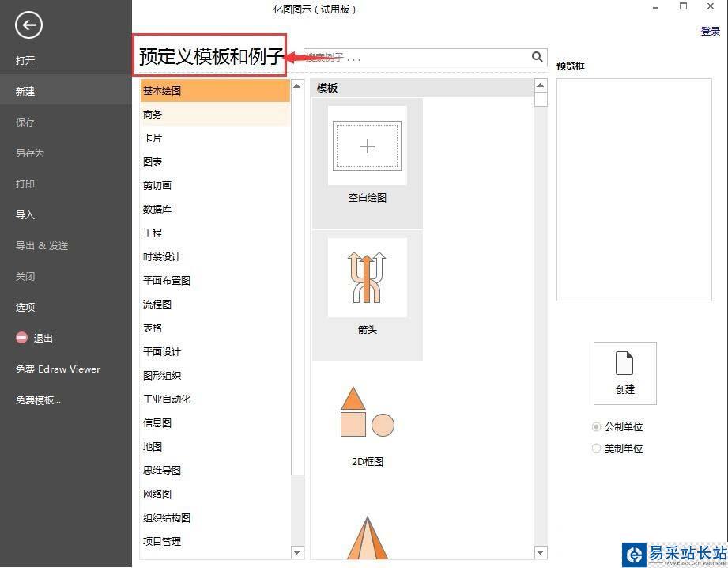Click the Create document button
This screenshot has width=728, height=568.
pyautogui.click(x=625, y=373)
